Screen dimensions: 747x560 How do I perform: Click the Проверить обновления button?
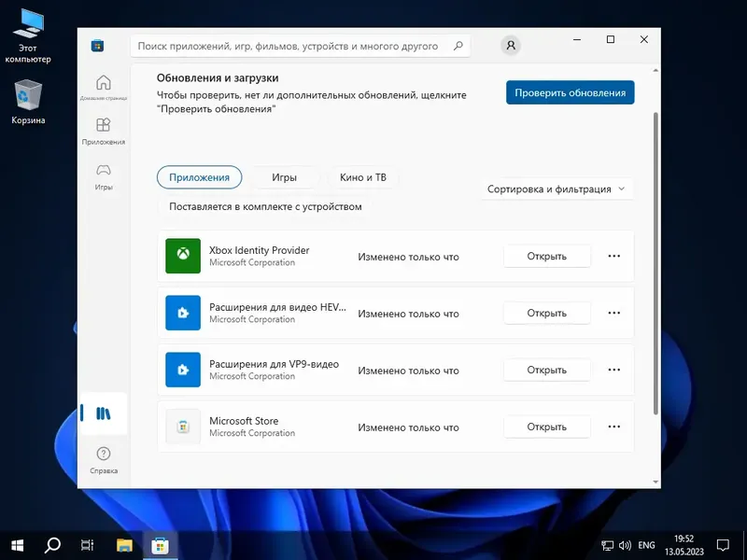tap(569, 92)
